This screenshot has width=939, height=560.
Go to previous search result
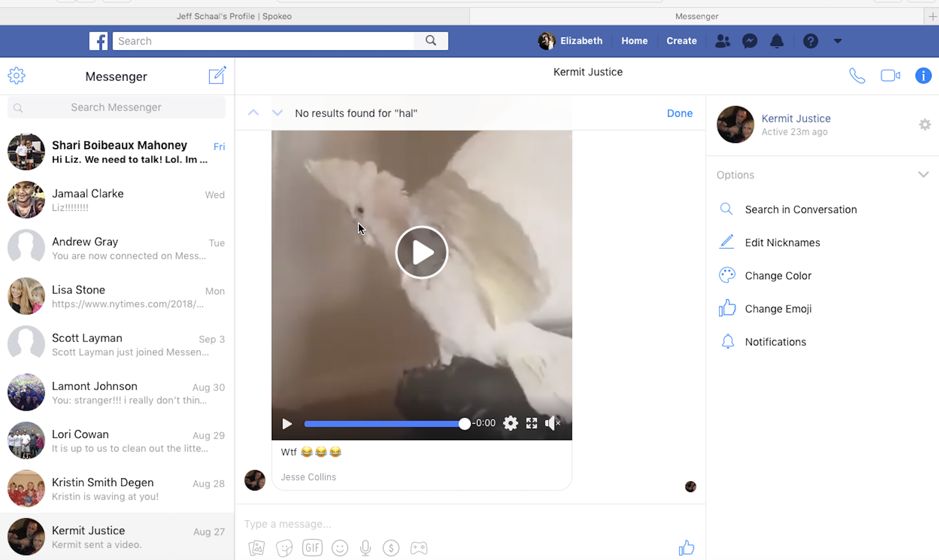[253, 113]
